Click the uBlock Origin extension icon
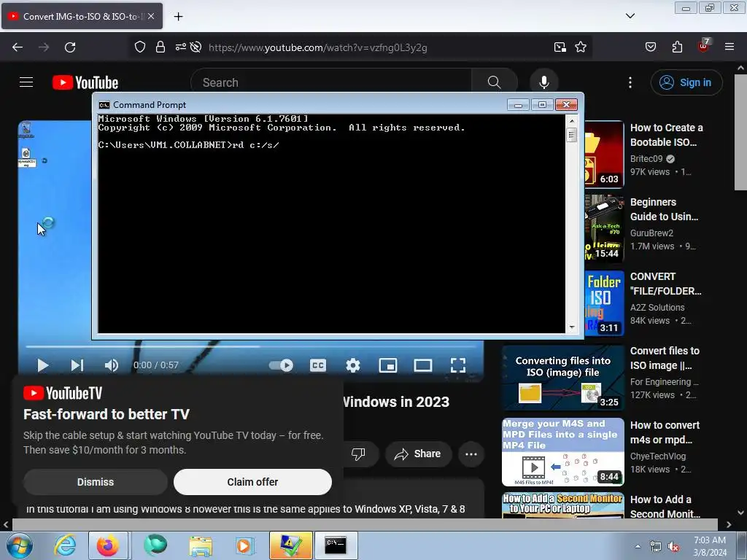The image size is (747, 560). 703,46
